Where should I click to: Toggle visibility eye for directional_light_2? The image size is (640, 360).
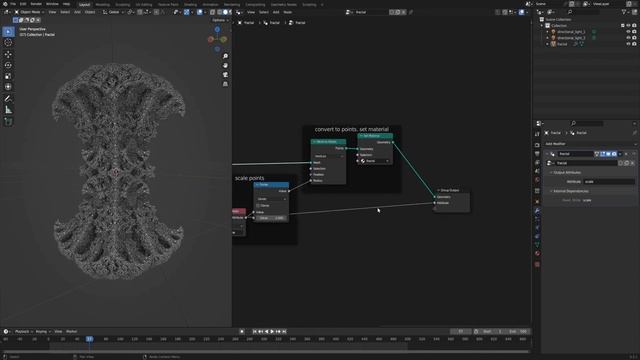[629, 38]
